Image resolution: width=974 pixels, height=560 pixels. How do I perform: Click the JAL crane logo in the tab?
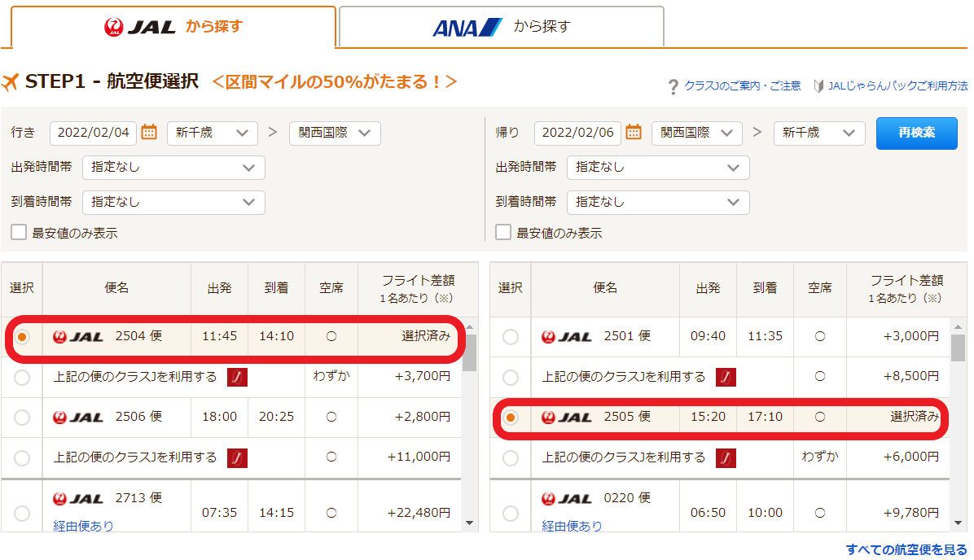(x=114, y=28)
